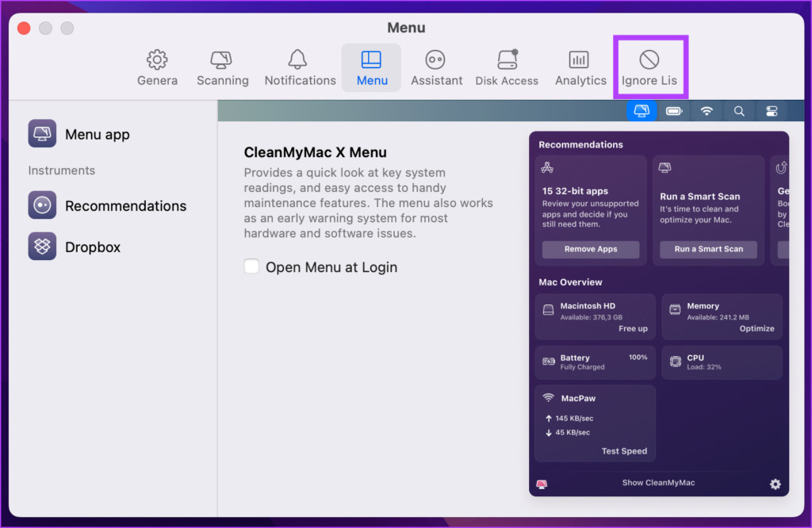Click the battery menu bar icon

click(674, 111)
